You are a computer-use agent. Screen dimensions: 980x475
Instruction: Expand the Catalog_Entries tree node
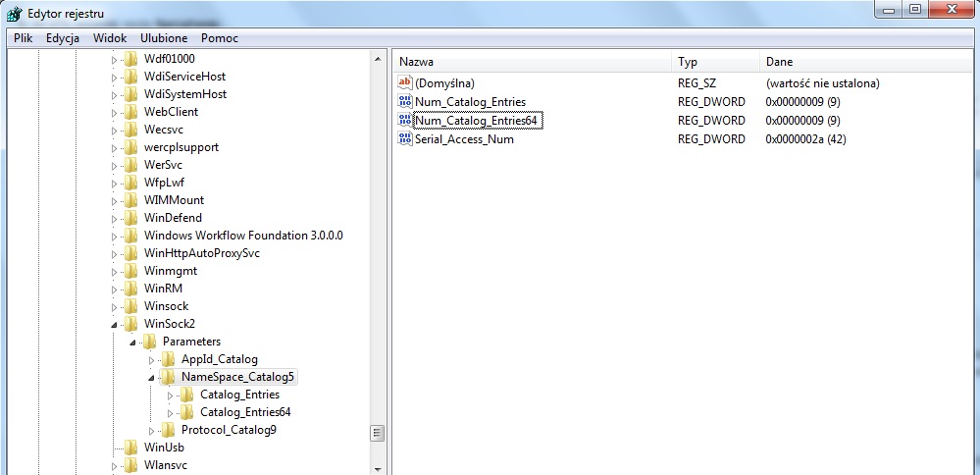coord(170,396)
